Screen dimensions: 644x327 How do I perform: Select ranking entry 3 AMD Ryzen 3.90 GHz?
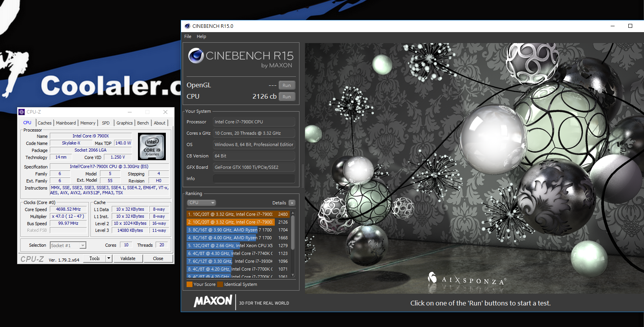pos(238,230)
